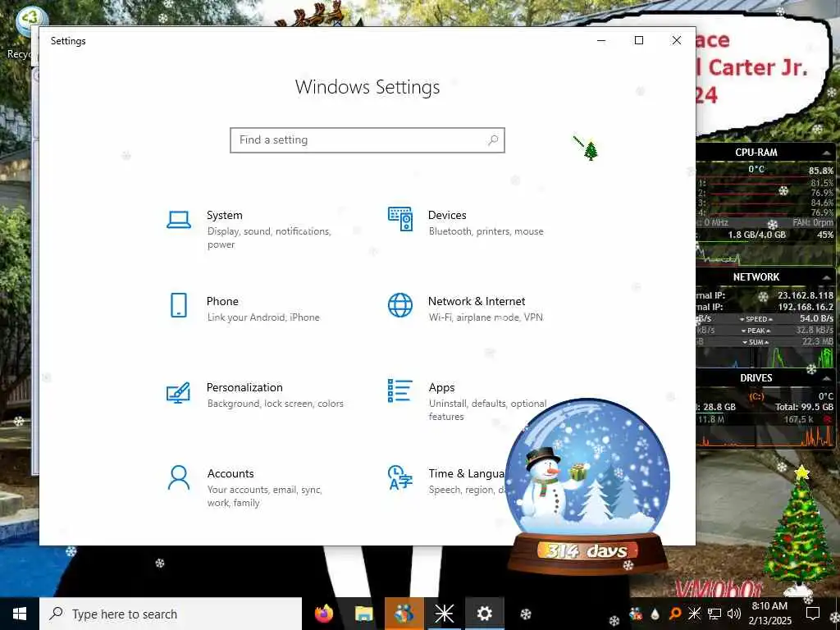Open the Apps settings category
The width and height of the screenshot is (840, 630).
pyautogui.click(x=466, y=400)
